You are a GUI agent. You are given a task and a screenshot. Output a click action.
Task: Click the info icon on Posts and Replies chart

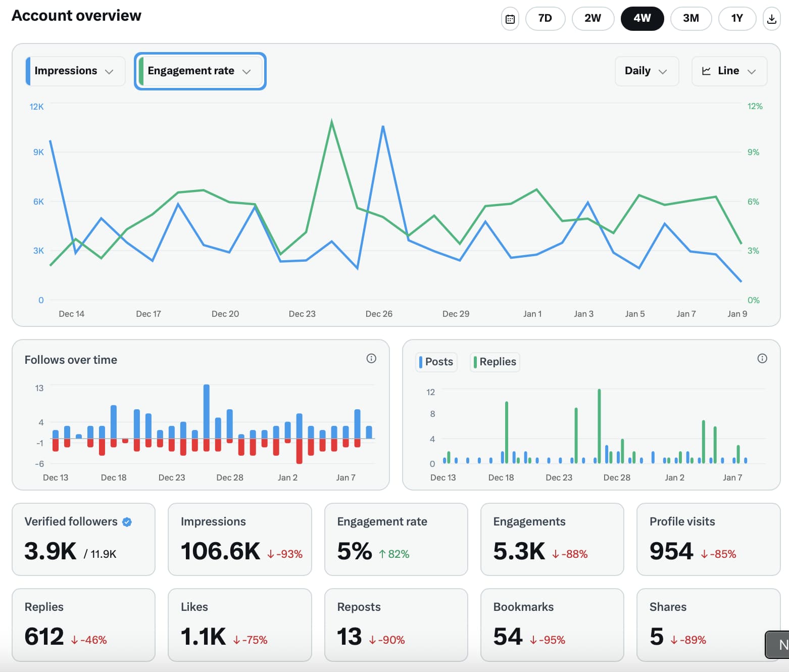coord(763,359)
